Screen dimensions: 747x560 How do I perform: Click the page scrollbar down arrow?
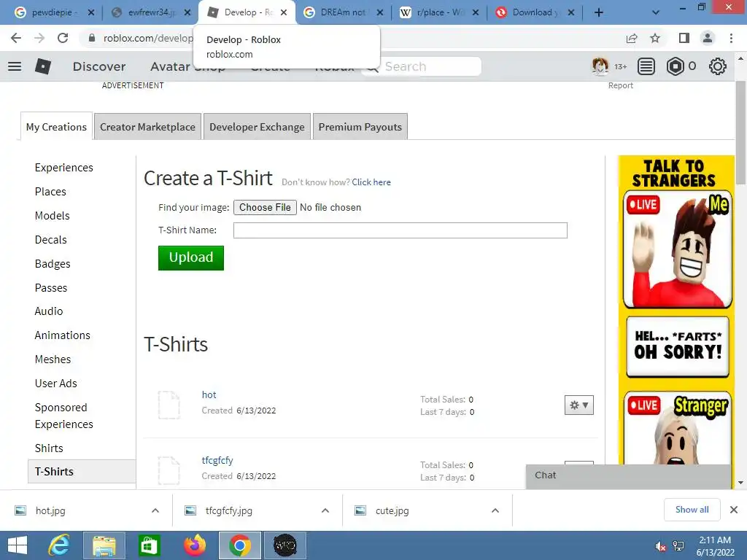pos(740,483)
